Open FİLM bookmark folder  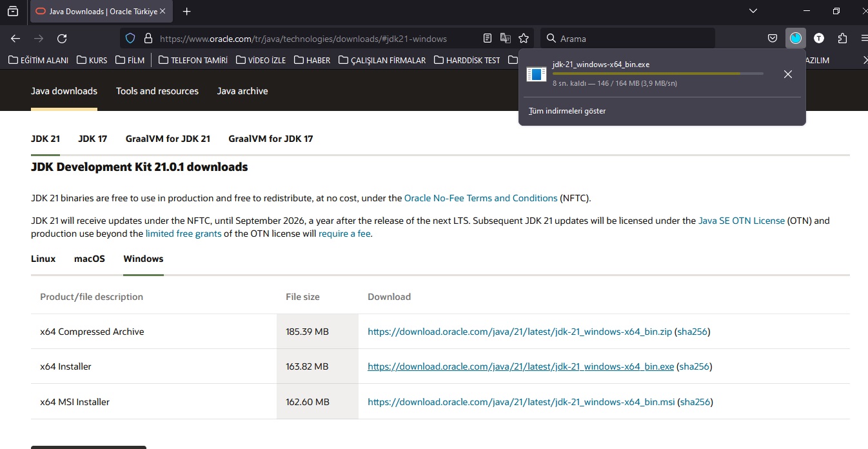(130, 60)
